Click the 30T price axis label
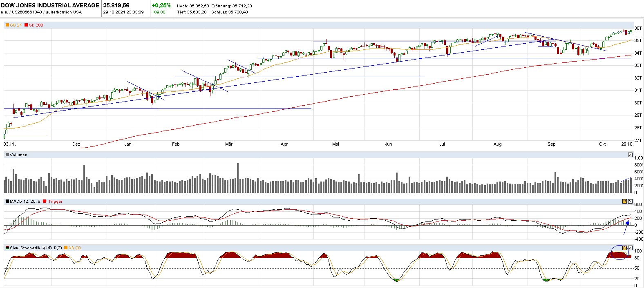Image resolution: width=644 pixels, height=288 pixels. click(x=638, y=103)
